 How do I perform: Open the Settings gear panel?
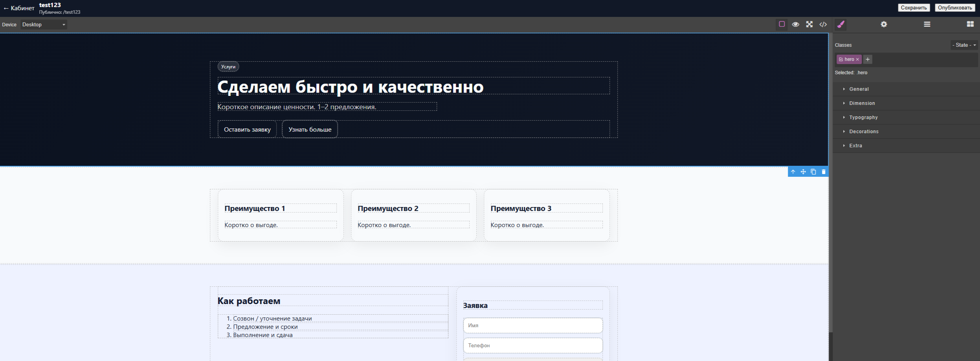click(884, 24)
